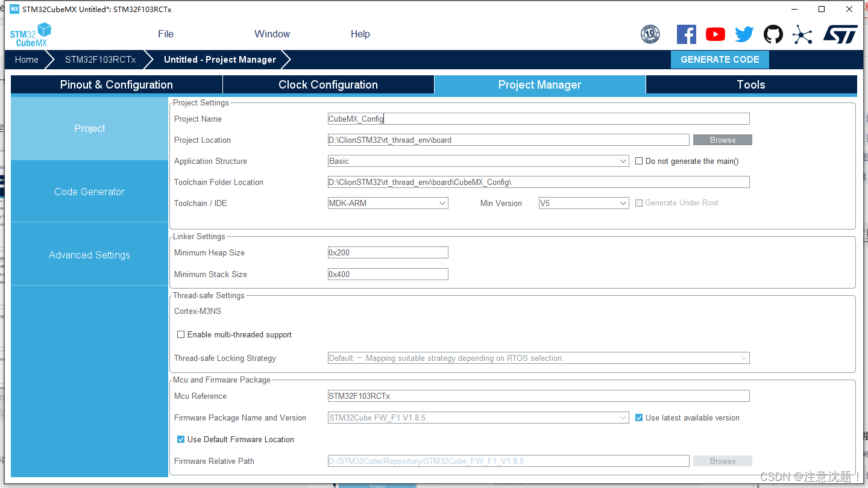Open the 10th anniversary badge icon
The height and width of the screenshot is (488, 868).
pyautogui.click(x=650, y=34)
